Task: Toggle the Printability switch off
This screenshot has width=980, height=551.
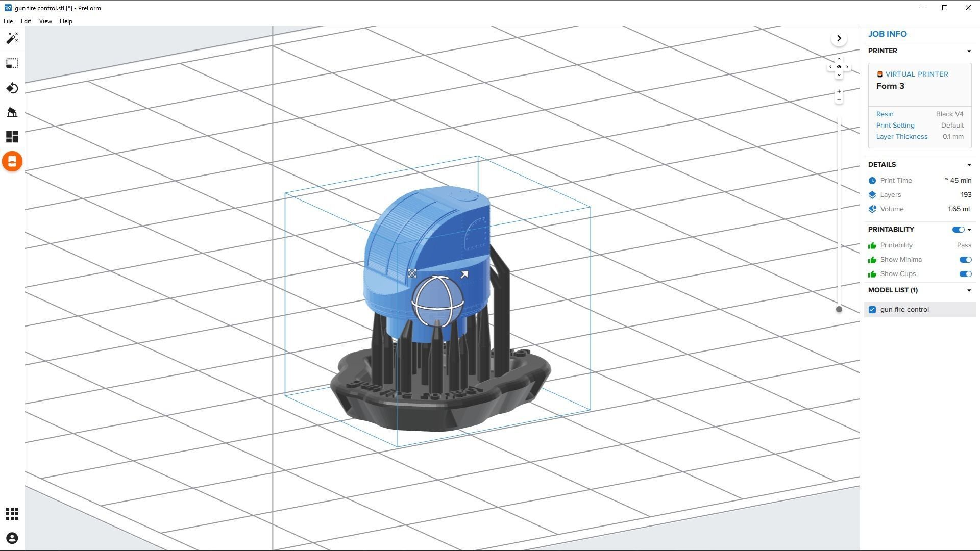Action: click(958, 230)
